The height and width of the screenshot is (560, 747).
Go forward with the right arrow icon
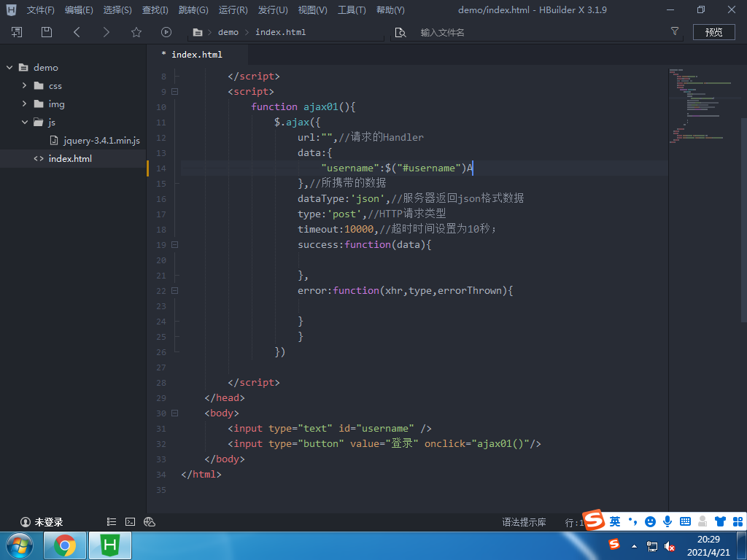pos(106,32)
